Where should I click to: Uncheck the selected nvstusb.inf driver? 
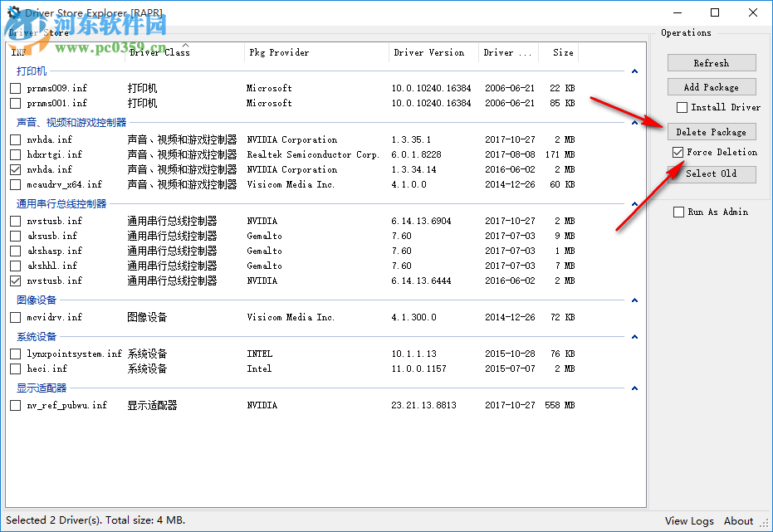[14, 281]
